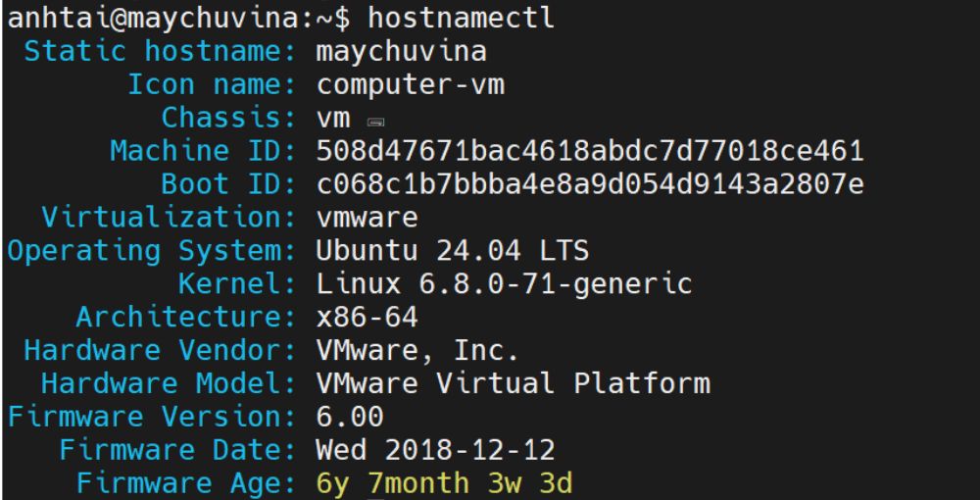Select firmware version 6.00 value

point(350,417)
